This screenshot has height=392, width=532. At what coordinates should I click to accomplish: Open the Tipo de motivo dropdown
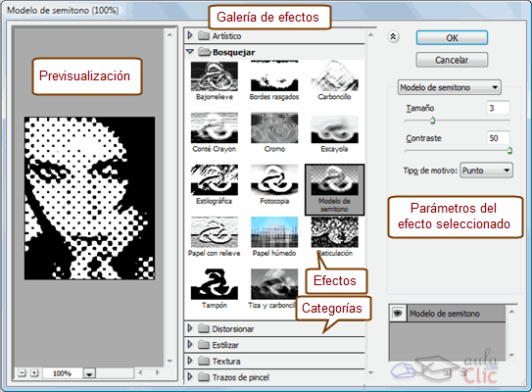(487, 171)
